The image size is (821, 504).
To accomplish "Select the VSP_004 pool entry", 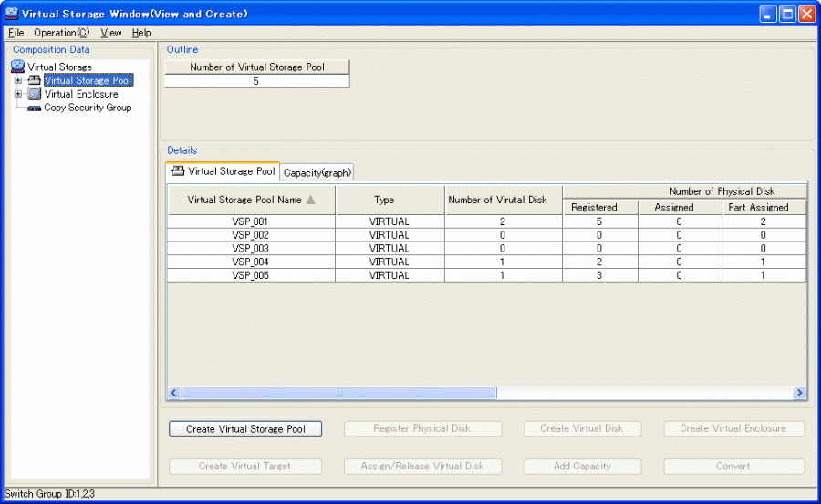I will click(x=250, y=262).
